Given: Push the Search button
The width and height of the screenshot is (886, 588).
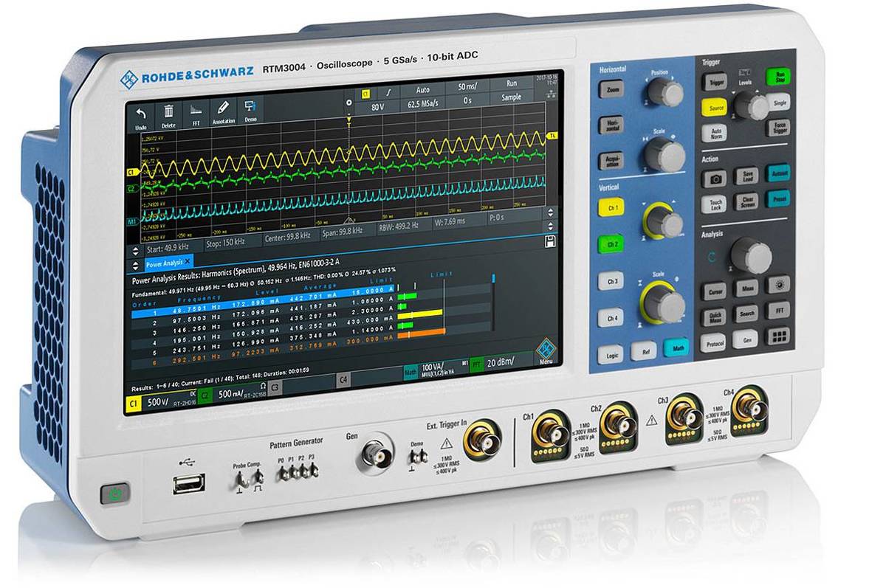Looking at the screenshot, I should (746, 314).
